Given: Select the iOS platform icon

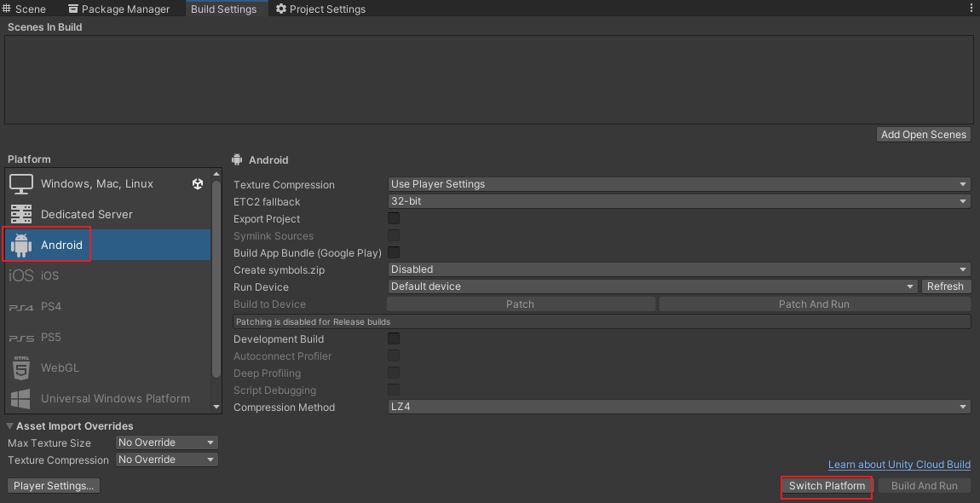Looking at the screenshot, I should (x=20, y=275).
